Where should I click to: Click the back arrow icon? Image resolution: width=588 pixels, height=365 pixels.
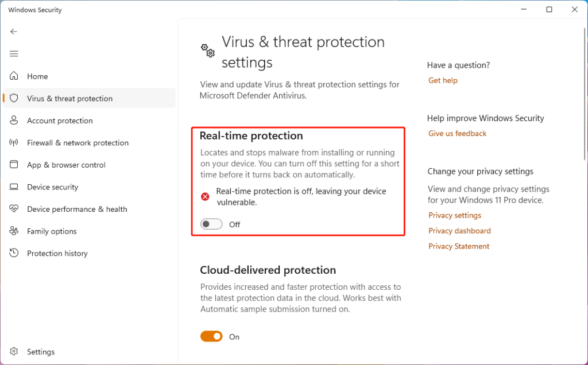pyautogui.click(x=14, y=32)
